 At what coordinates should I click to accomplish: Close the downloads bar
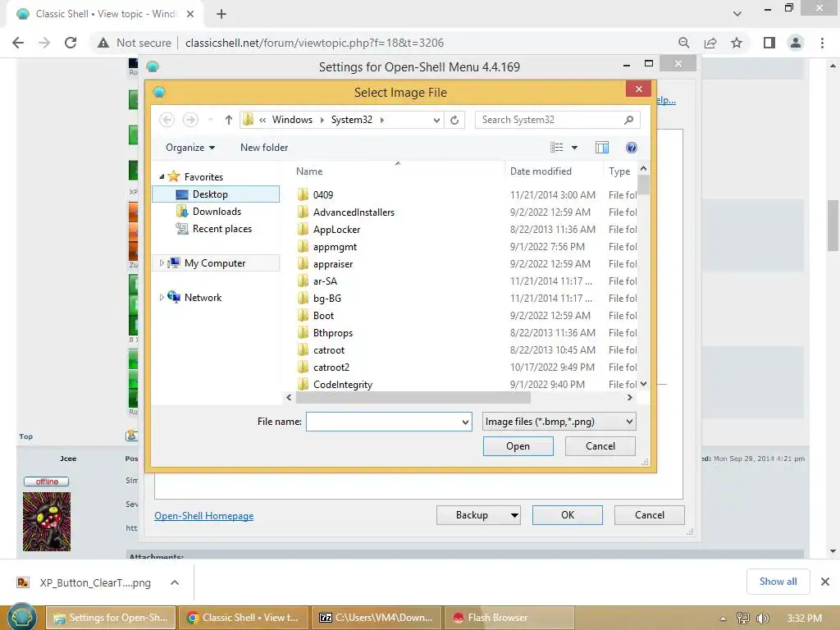click(825, 582)
